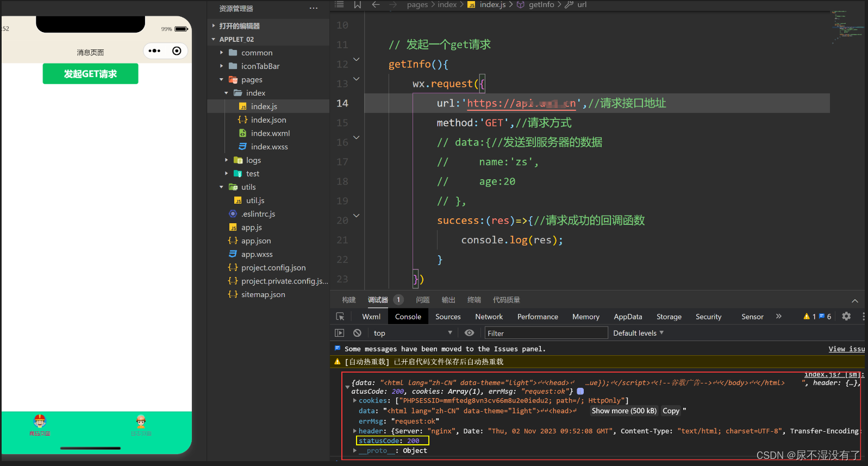The image size is (868, 466).
Task: Switch to the 终端 panel tab
Action: (474, 300)
